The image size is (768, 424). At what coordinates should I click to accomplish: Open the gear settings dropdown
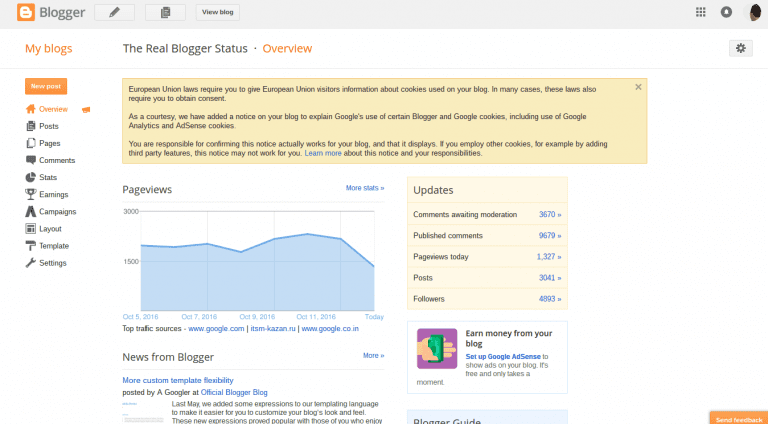(x=740, y=48)
